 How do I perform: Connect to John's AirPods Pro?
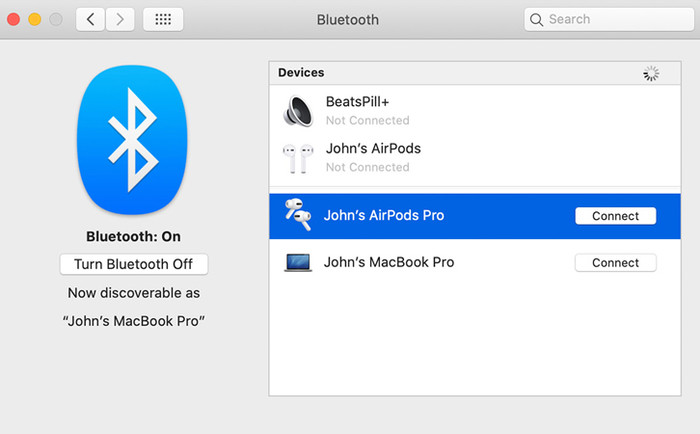(615, 216)
